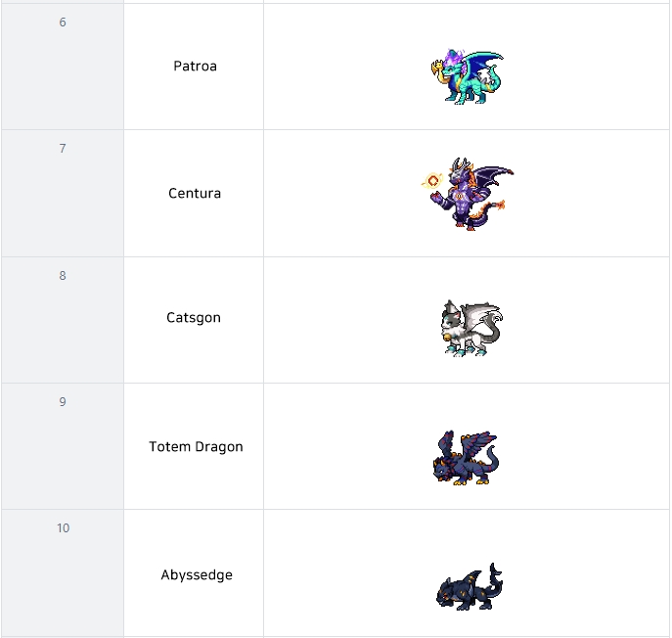This screenshot has height=638, width=672.
Task: Click the Totem Dragon name text
Action: 196,447
